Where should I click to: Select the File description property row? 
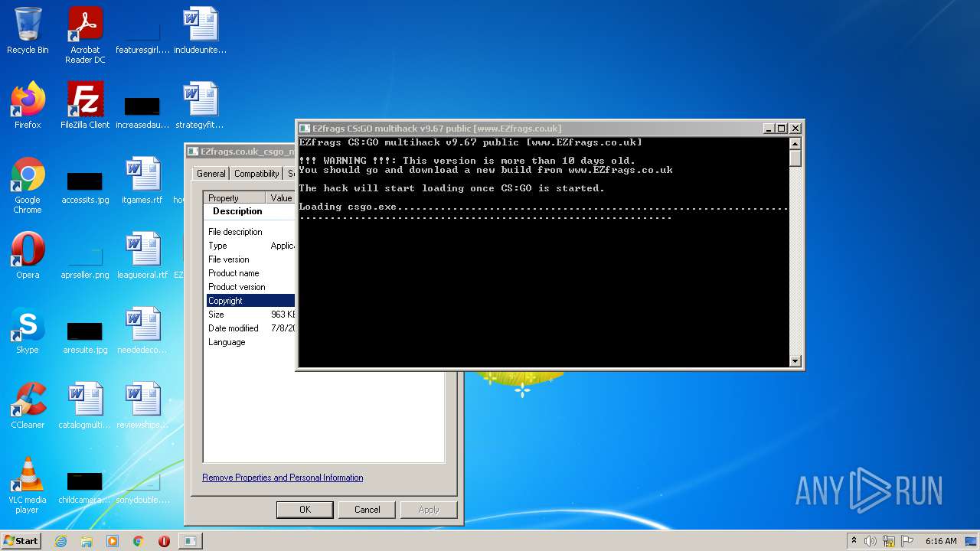point(250,232)
